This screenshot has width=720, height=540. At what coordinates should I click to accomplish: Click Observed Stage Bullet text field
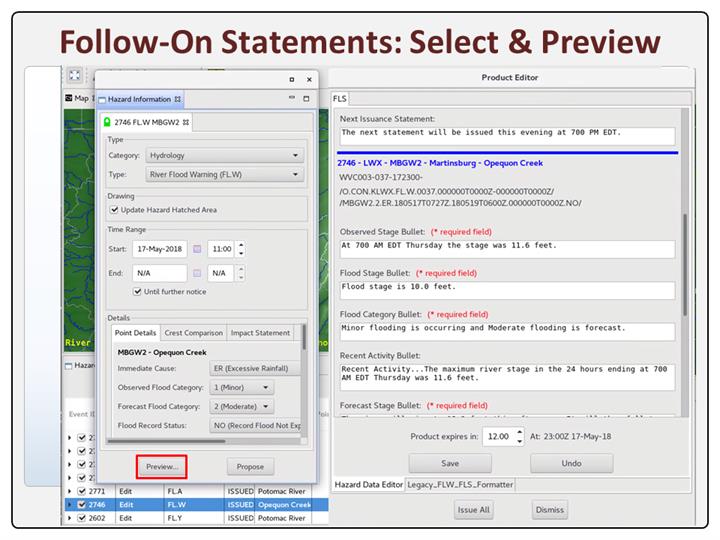click(507, 249)
